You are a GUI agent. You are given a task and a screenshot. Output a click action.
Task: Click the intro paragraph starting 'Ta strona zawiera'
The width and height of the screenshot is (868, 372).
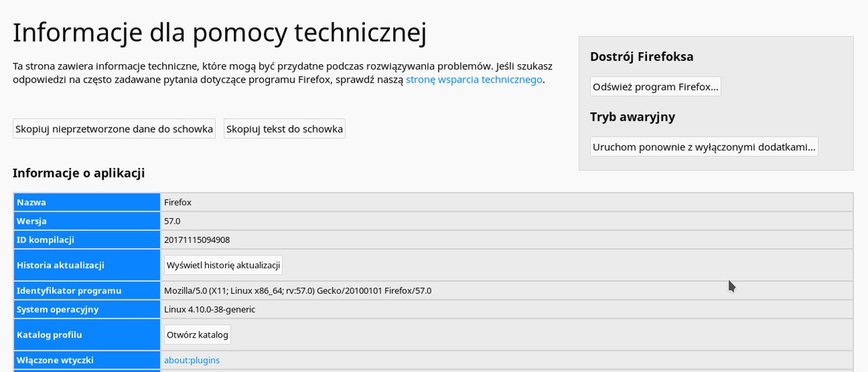point(283,73)
